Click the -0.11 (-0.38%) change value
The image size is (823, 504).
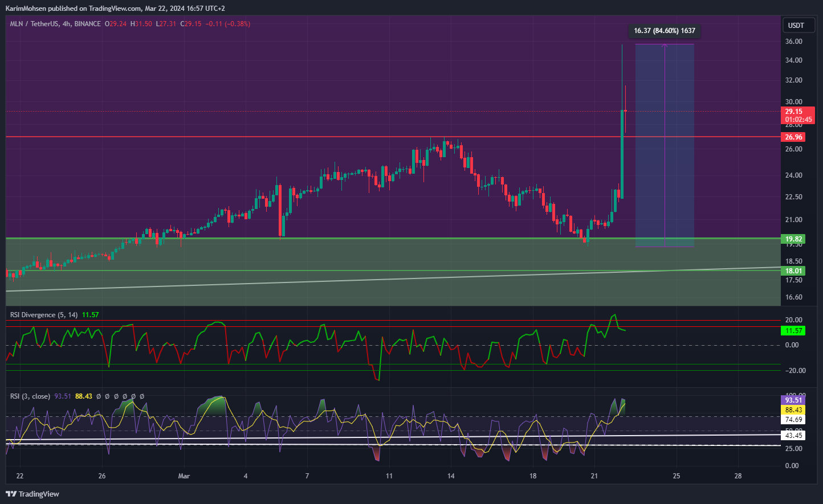(x=228, y=24)
